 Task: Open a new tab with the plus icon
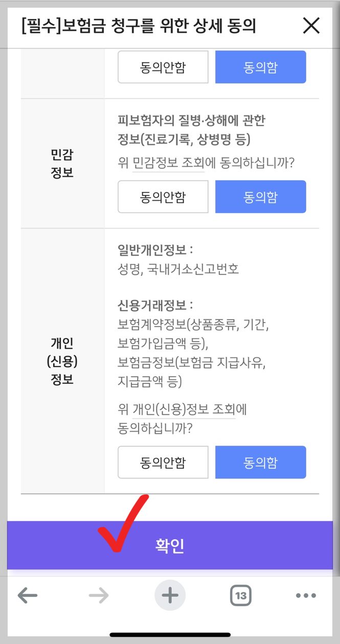(170, 595)
